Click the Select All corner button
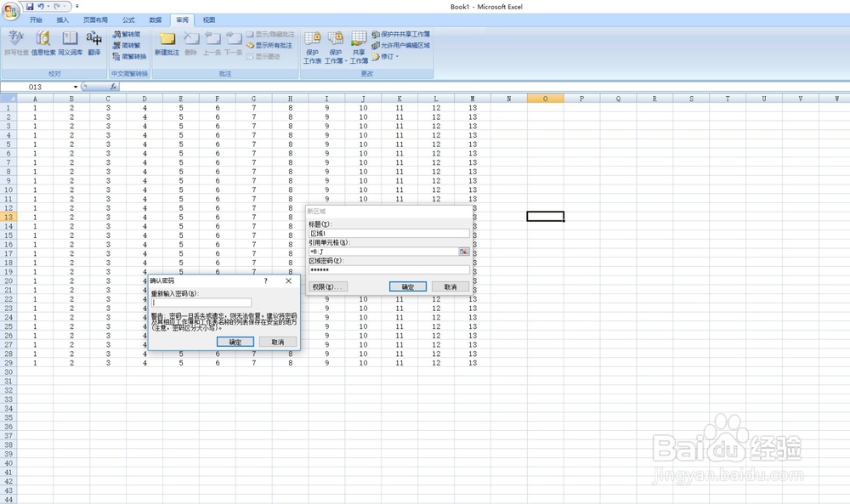 tap(8, 99)
